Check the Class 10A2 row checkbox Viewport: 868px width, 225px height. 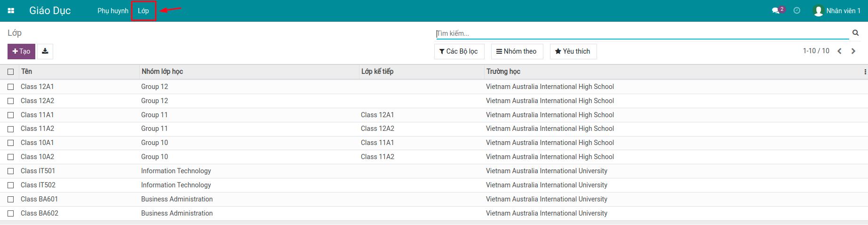click(11, 157)
